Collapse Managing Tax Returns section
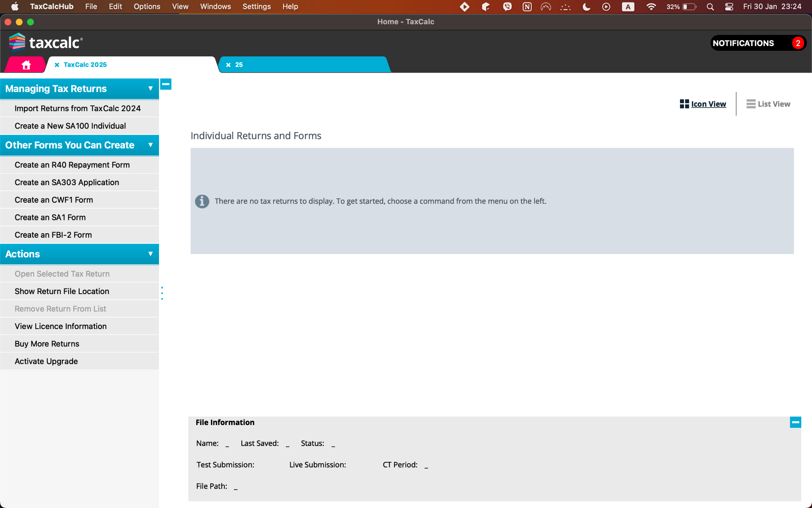Viewport: 812px width, 508px height. tap(150, 89)
